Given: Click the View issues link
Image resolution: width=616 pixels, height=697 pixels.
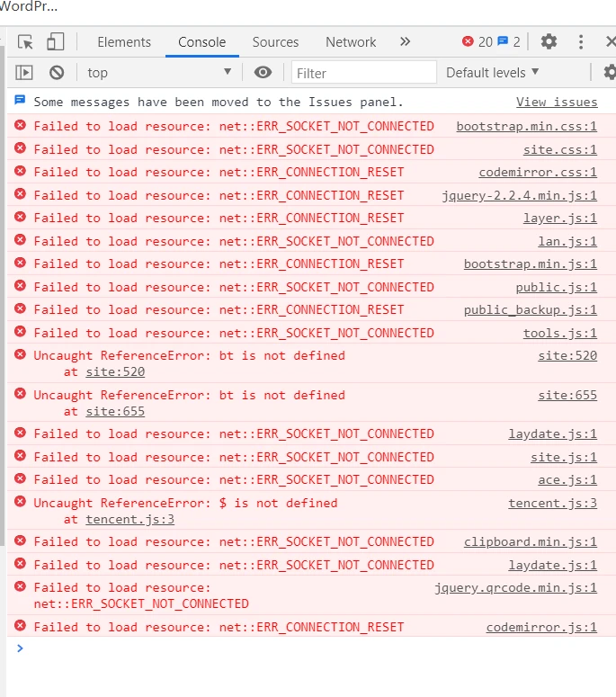Looking at the screenshot, I should [557, 103].
